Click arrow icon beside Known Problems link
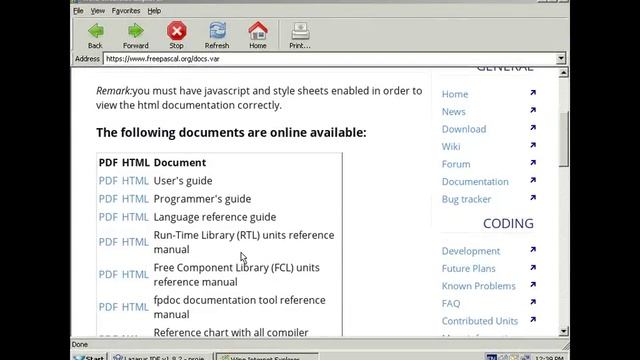640x360 pixels. (533, 285)
